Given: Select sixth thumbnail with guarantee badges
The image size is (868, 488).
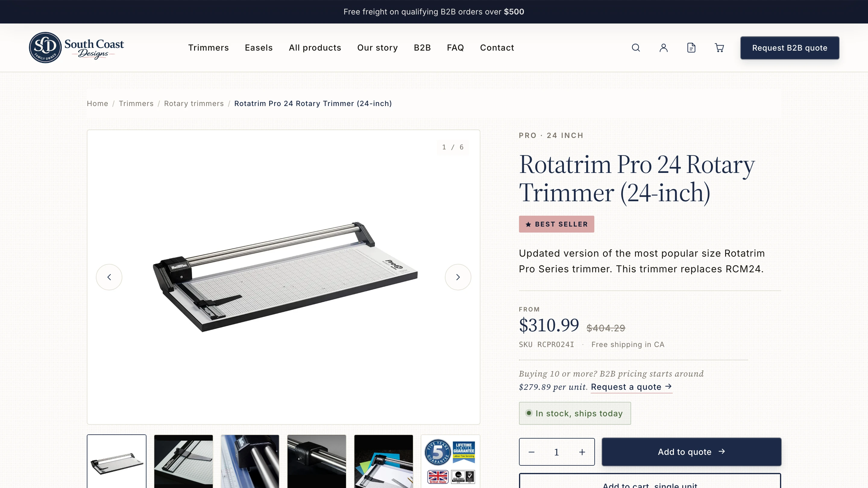Looking at the screenshot, I should tap(450, 461).
